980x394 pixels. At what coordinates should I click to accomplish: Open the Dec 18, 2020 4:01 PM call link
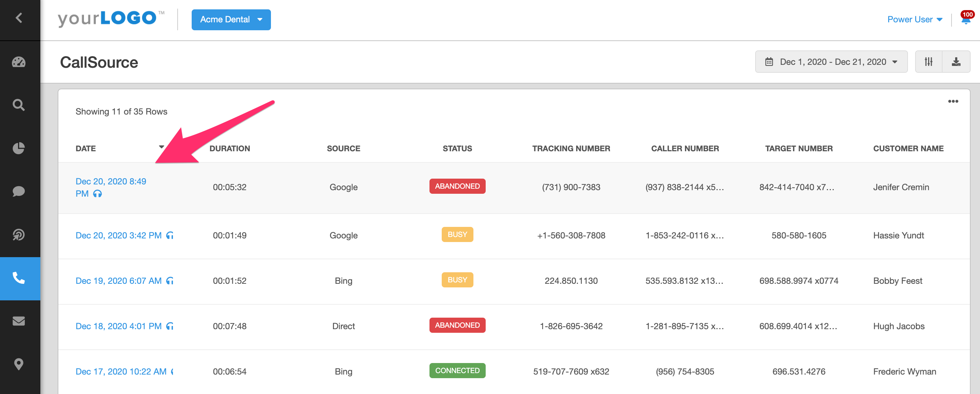pos(118,326)
